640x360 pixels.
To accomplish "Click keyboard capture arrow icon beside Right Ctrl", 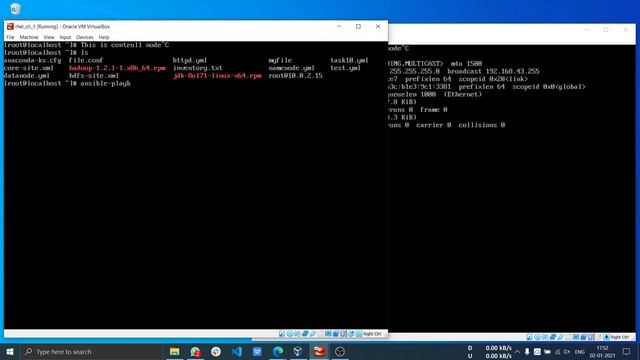I will (x=358, y=334).
